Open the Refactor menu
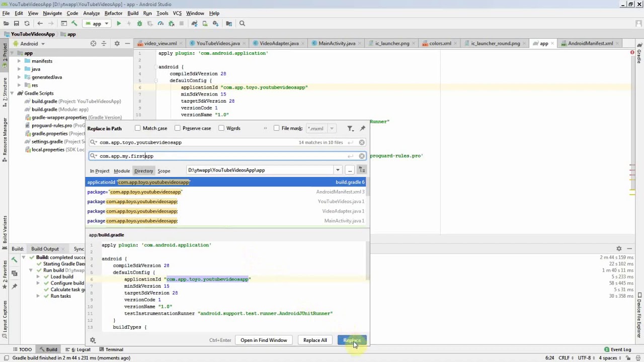The image size is (644, 362). coord(113,13)
